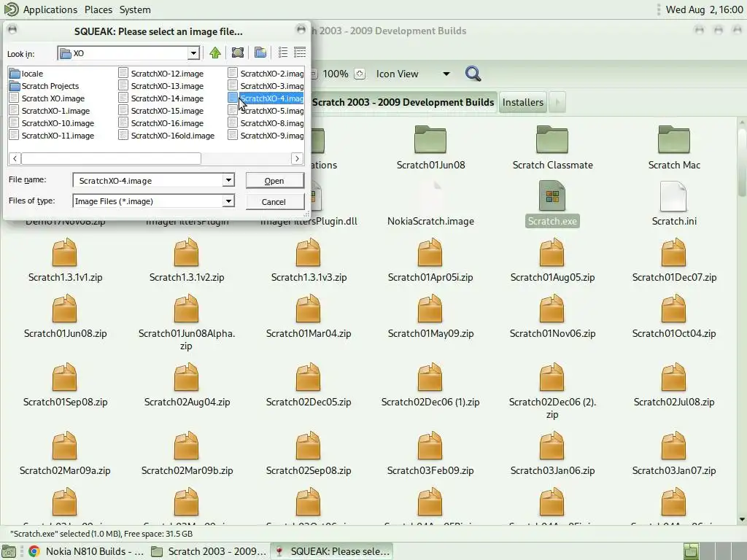
Task: Select the Scratch Mac folder
Action: tap(674, 147)
